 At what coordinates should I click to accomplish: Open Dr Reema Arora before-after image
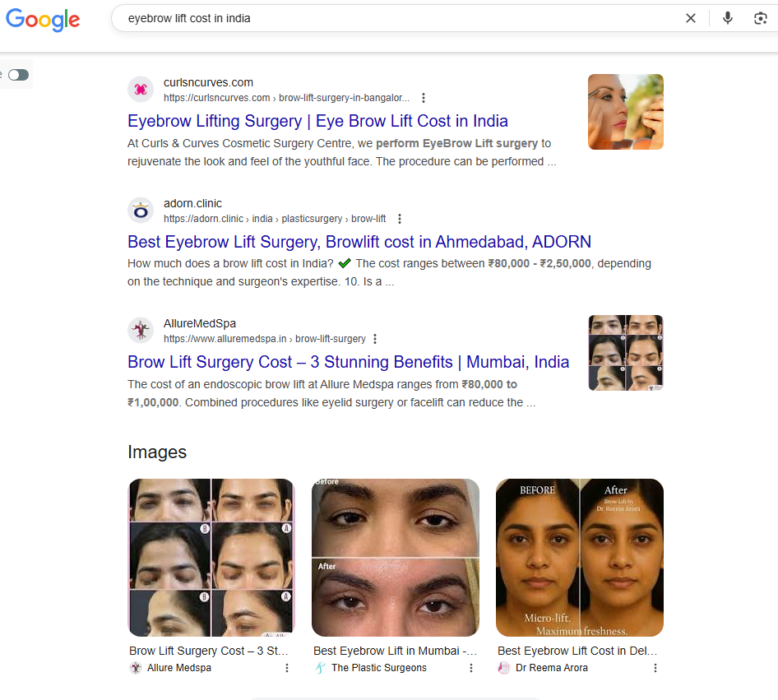[x=579, y=557]
